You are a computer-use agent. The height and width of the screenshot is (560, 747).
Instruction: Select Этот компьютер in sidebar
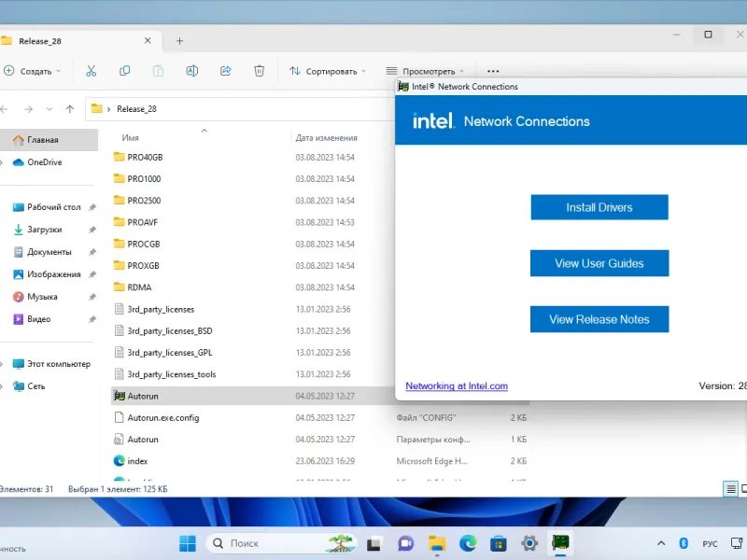click(x=59, y=364)
